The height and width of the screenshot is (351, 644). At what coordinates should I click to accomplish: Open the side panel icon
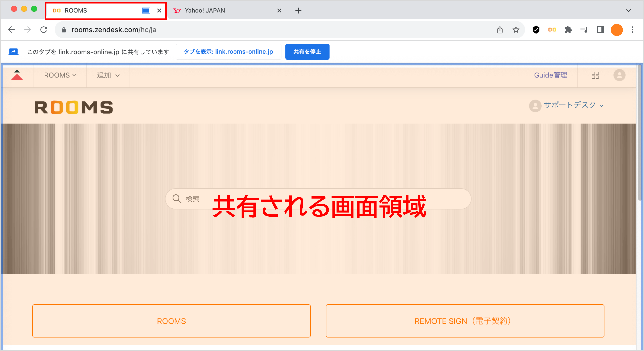601,29
